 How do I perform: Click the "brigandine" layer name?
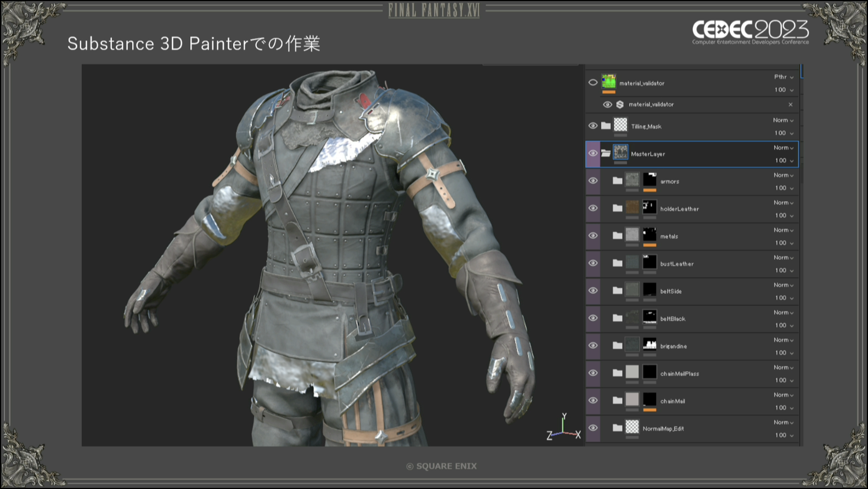pos(674,346)
